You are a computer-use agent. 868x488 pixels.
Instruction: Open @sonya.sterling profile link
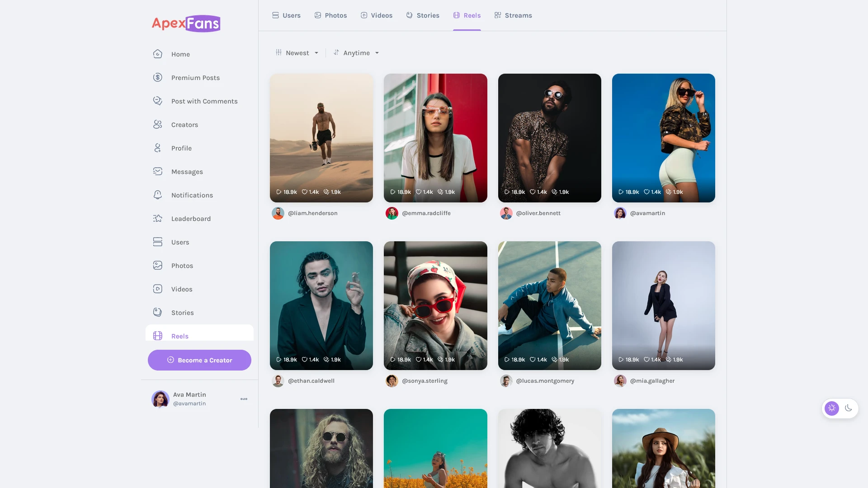tap(425, 381)
